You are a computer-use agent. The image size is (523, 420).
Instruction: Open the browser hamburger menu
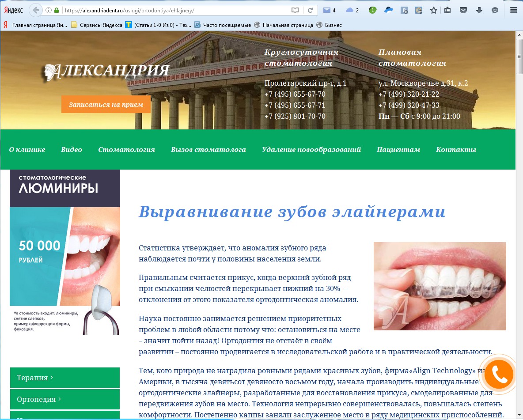coord(514,10)
